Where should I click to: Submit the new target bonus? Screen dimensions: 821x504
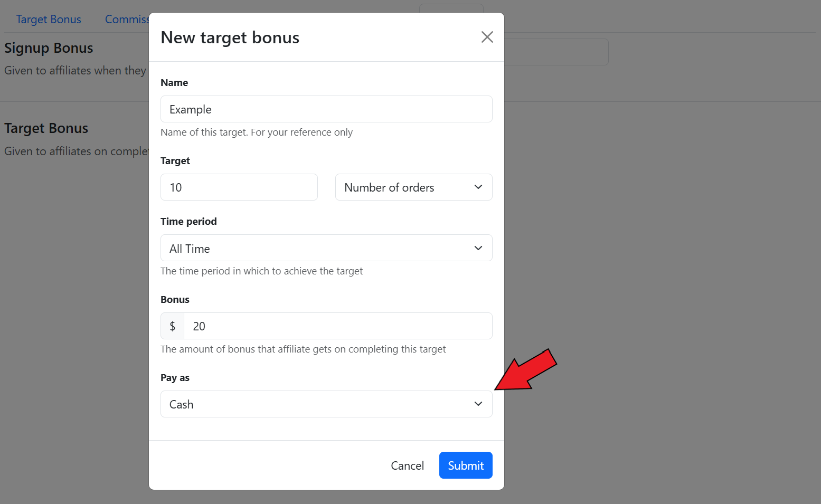coord(465,465)
